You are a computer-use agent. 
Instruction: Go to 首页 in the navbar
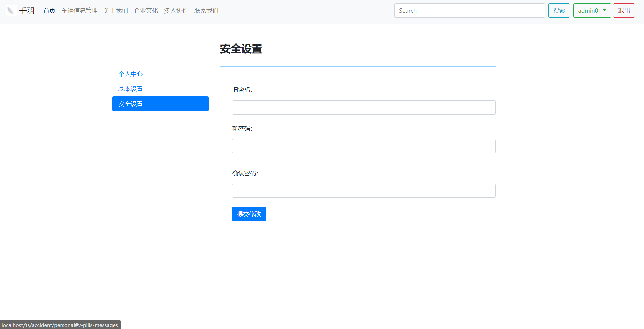point(49,11)
